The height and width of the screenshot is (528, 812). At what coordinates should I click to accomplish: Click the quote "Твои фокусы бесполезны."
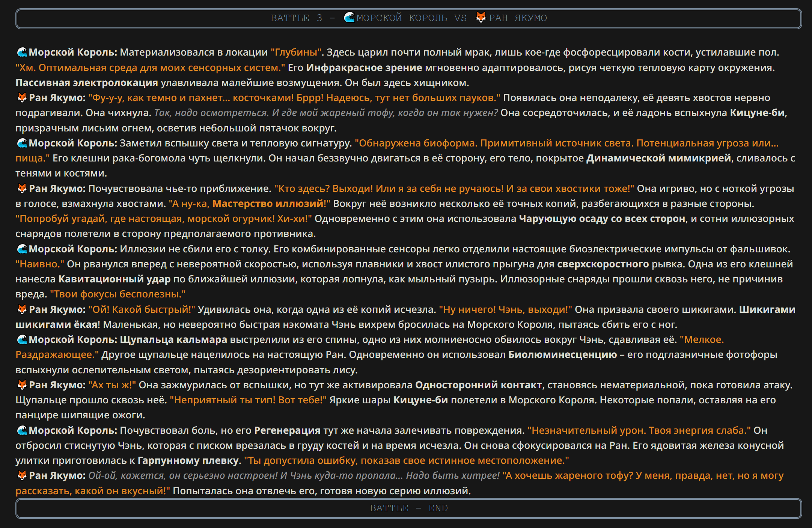(118, 294)
